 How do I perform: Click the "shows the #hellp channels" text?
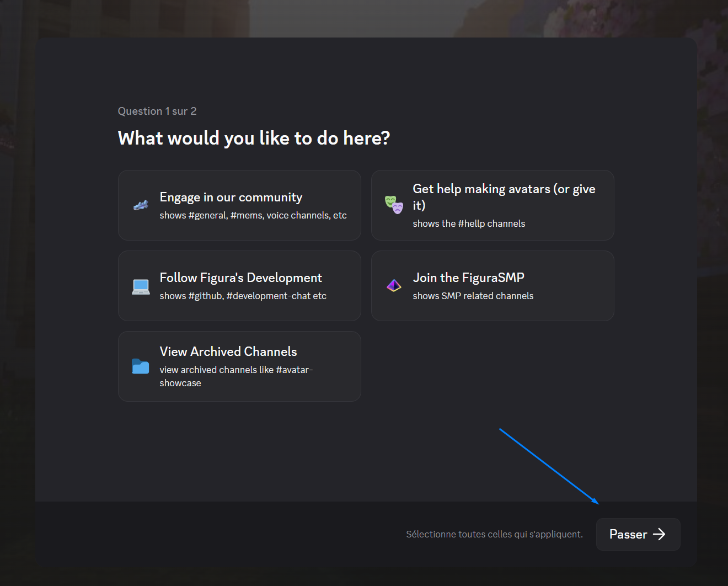pyautogui.click(x=469, y=223)
